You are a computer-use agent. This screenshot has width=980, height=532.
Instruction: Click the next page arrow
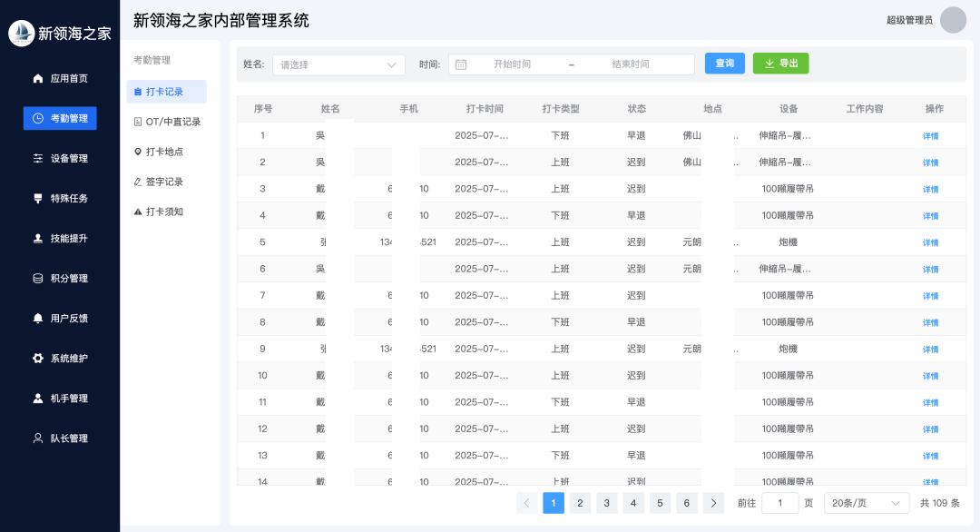click(x=713, y=503)
